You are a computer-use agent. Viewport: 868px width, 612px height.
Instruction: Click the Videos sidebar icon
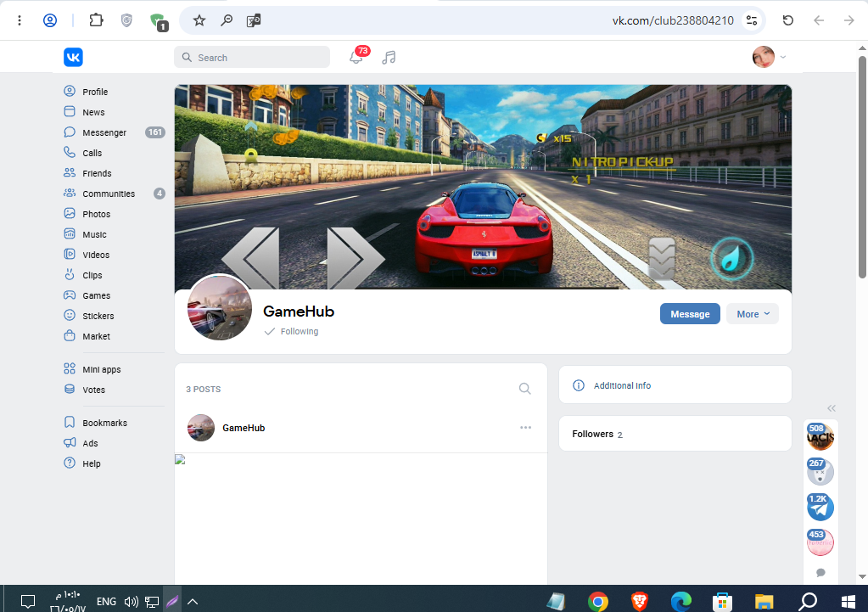70,254
